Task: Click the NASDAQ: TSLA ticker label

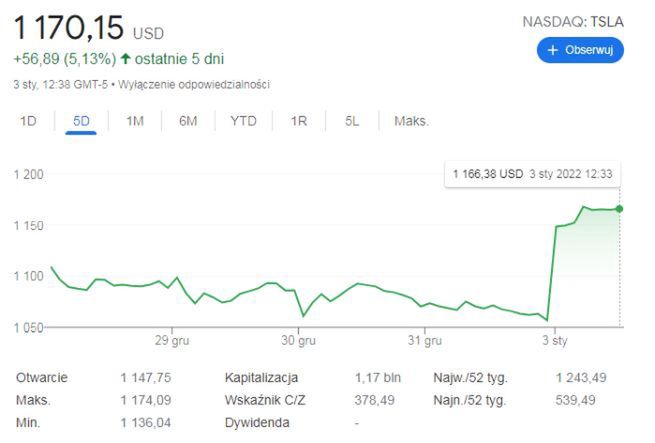Action: (x=573, y=21)
